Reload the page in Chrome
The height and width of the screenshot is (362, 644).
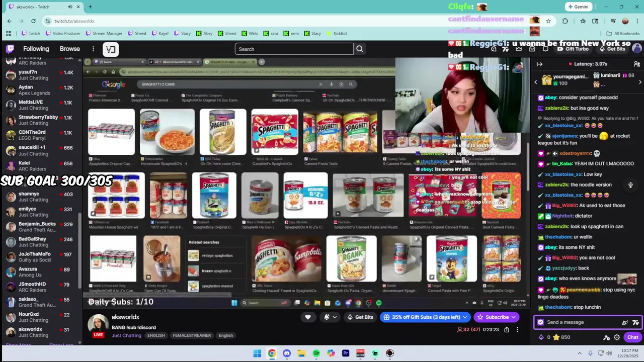point(33,21)
